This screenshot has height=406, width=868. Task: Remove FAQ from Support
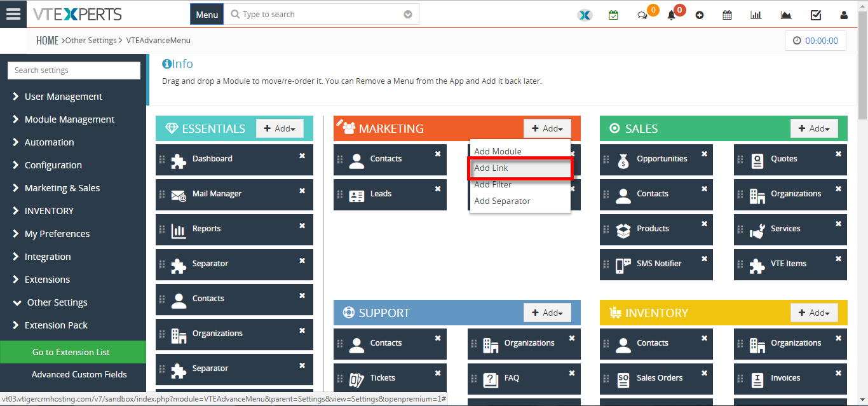572,373
